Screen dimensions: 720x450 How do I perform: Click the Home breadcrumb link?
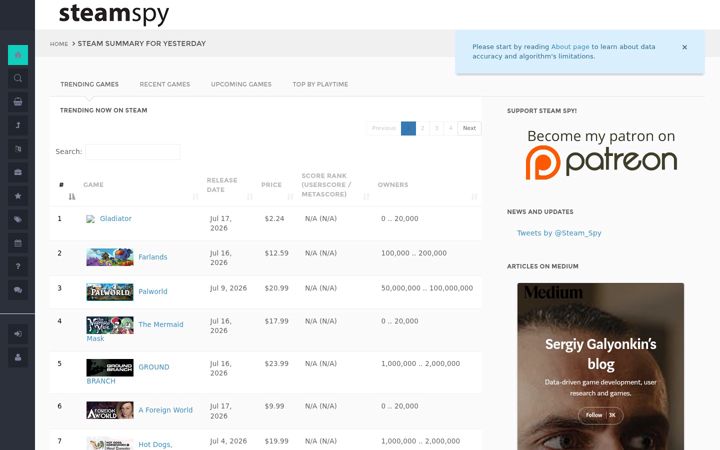[x=59, y=44]
